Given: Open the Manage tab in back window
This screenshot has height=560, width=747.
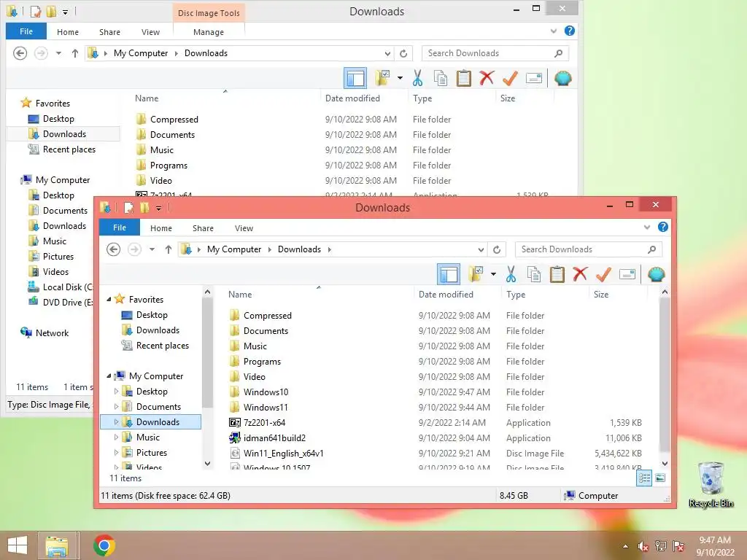Looking at the screenshot, I should point(209,32).
